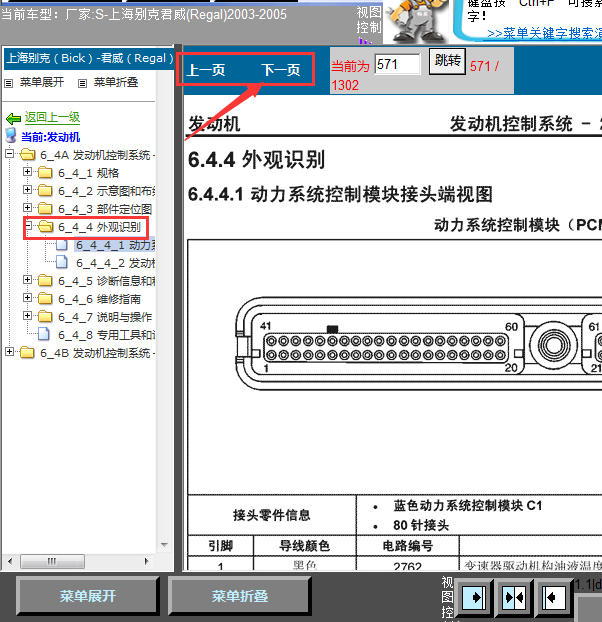602x622 pixels.
Task: Click the mechanic mascot image
Action: pos(416,21)
